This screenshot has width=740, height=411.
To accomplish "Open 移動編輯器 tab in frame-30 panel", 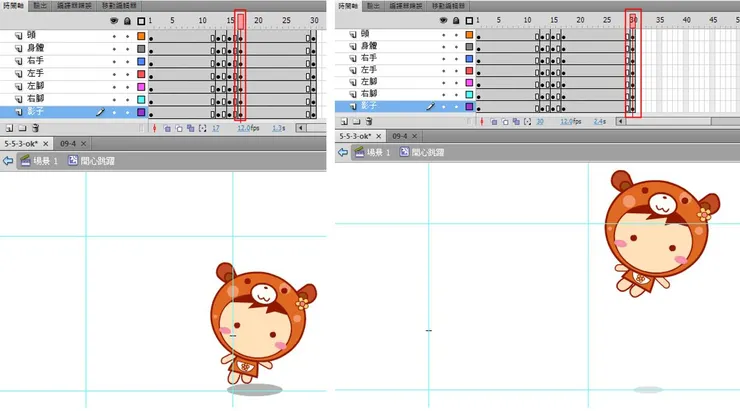I will (x=448, y=6).
